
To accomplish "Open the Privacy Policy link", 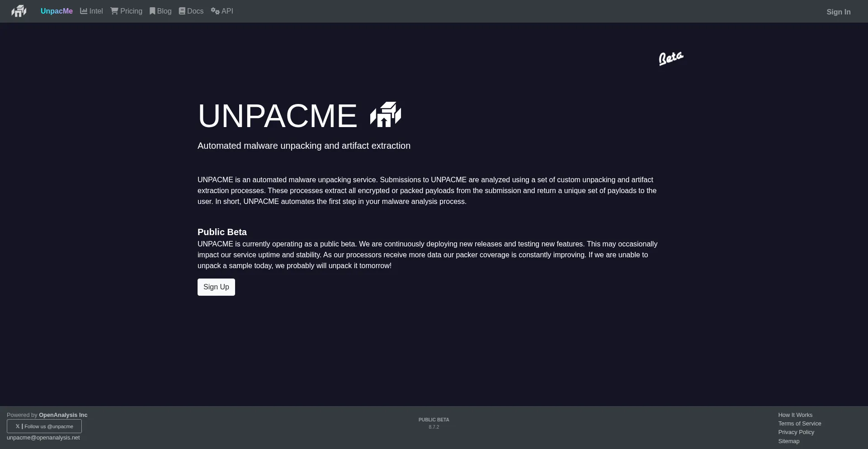I will [x=796, y=432].
